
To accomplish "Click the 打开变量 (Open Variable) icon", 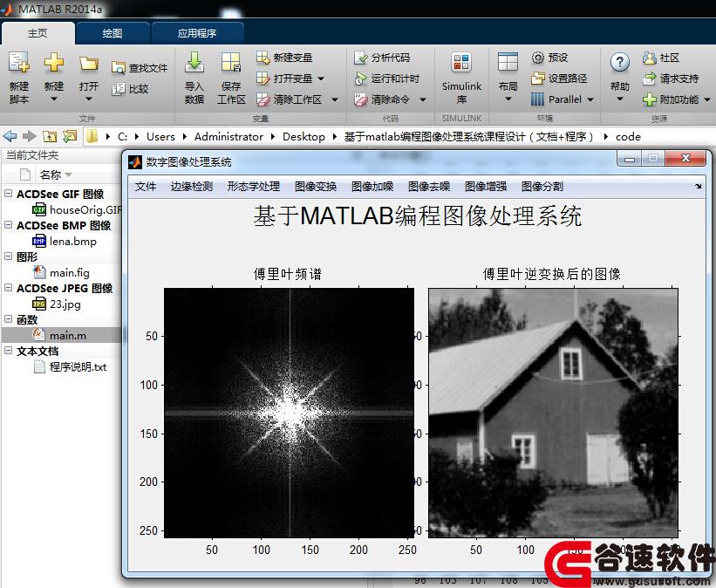I will coord(263,79).
